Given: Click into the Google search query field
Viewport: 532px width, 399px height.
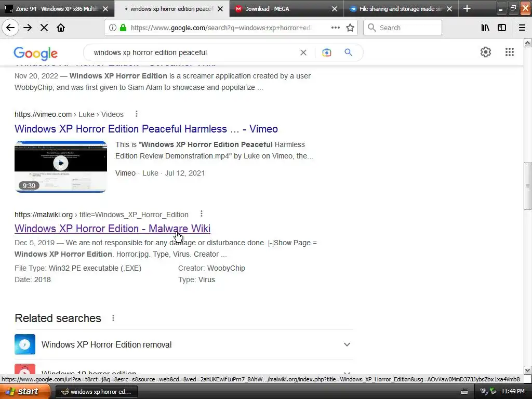Looking at the screenshot, I should 193,52.
